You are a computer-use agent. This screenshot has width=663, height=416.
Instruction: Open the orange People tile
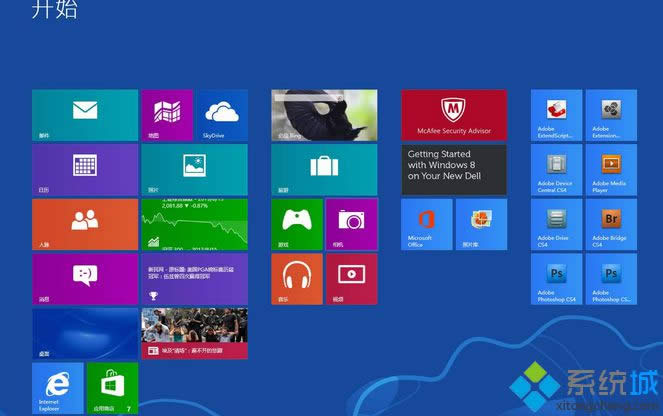coord(85,224)
